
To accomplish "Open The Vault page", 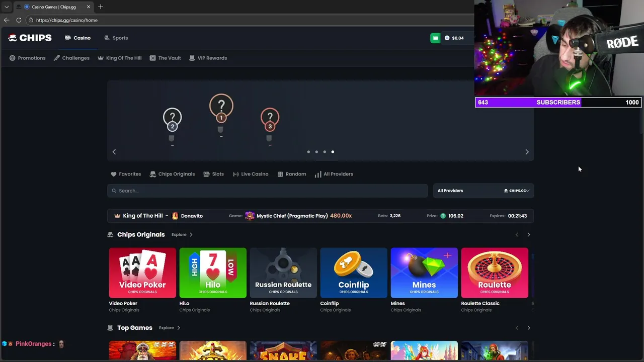I will pyautogui.click(x=165, y=58).
